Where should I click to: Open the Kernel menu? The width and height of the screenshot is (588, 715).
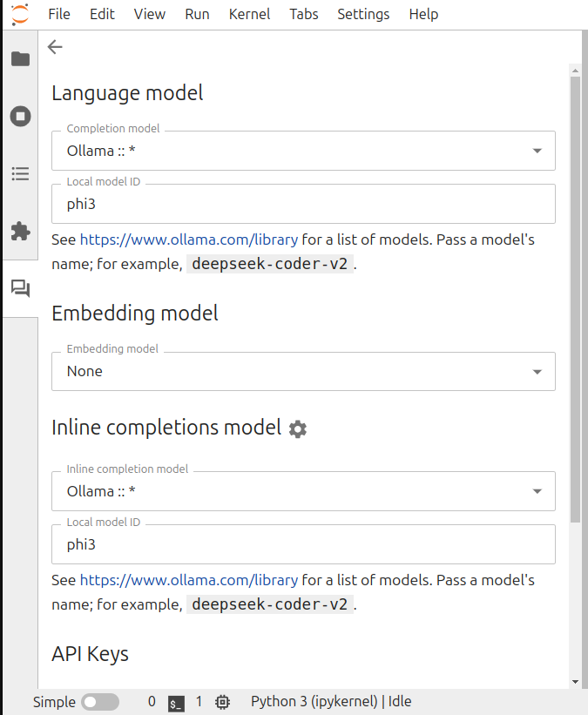pos(249,14)
